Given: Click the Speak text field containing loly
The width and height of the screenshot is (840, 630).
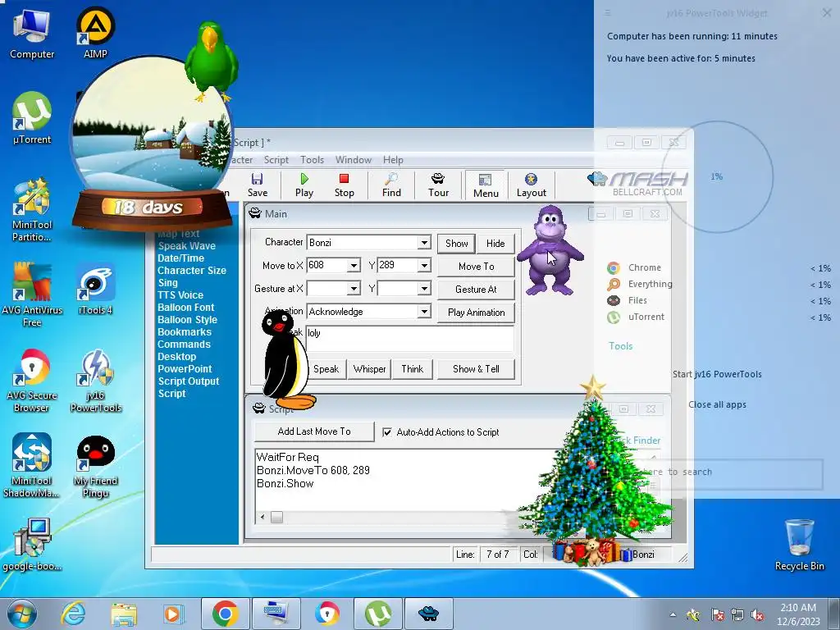Looking at the screenshot, I should [x=410, y=339].
